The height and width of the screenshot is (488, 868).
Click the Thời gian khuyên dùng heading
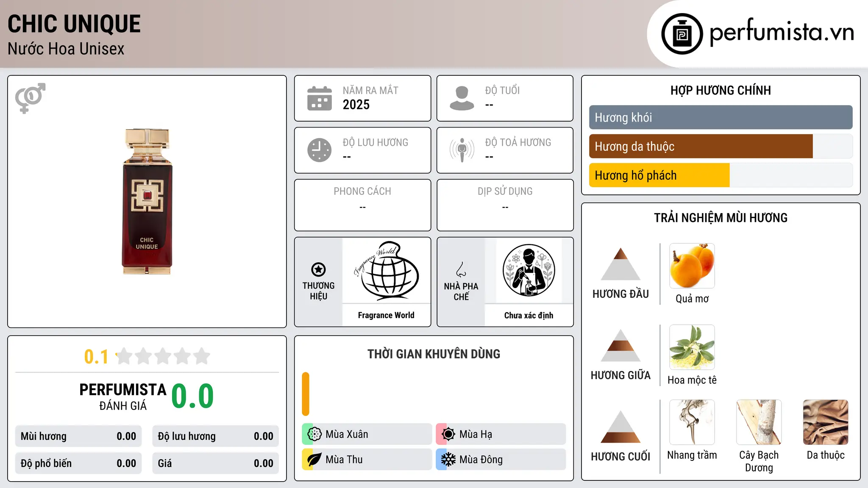pos(434,354)
